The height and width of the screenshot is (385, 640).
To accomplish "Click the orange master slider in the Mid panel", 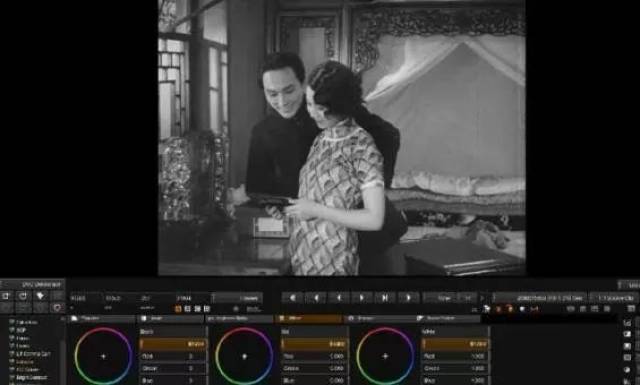I will click(x=314, y=344).
